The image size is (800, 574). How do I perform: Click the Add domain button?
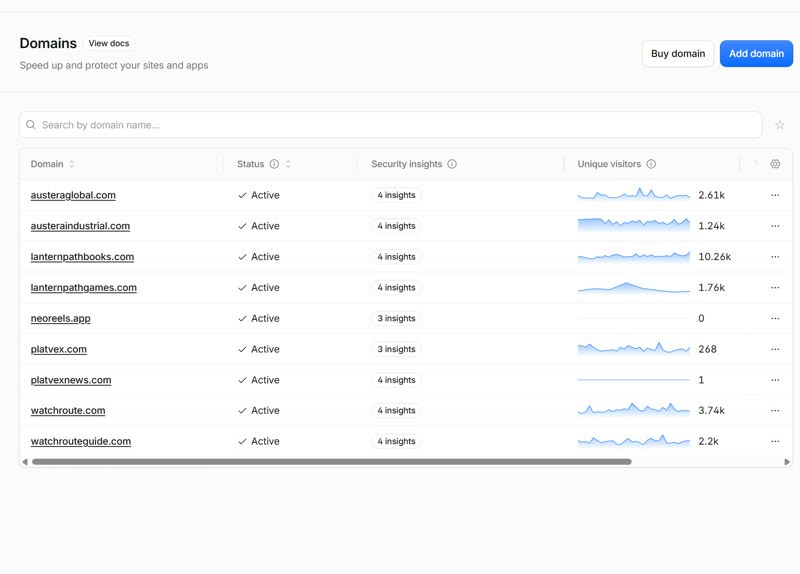[756, 54]
